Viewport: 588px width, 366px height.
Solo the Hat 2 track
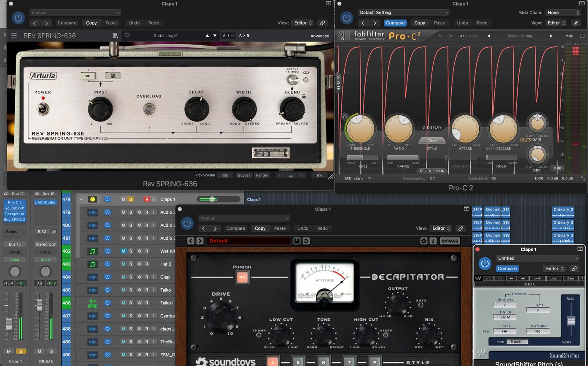(131, 264)
